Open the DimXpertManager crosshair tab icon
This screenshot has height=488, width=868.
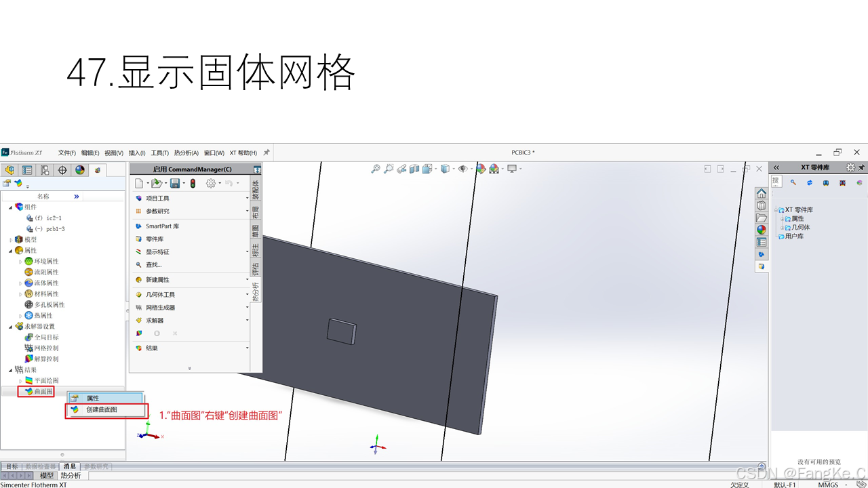62,170
